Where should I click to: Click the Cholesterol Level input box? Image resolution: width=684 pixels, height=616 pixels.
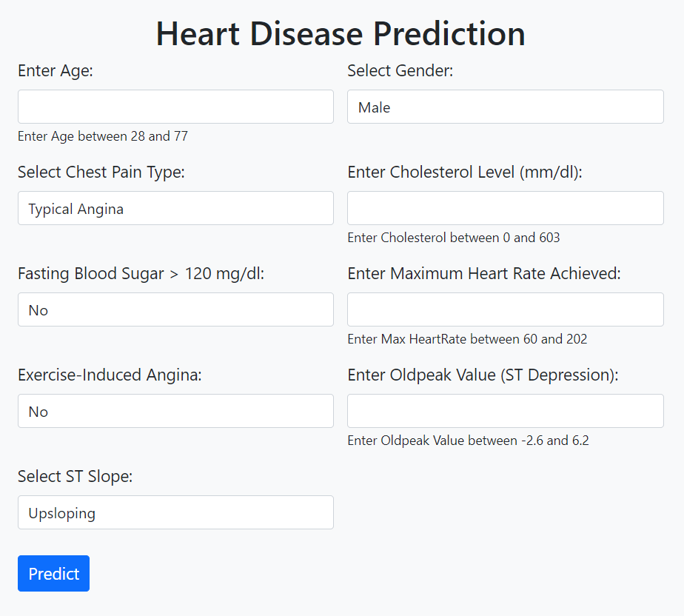point(506,208)
